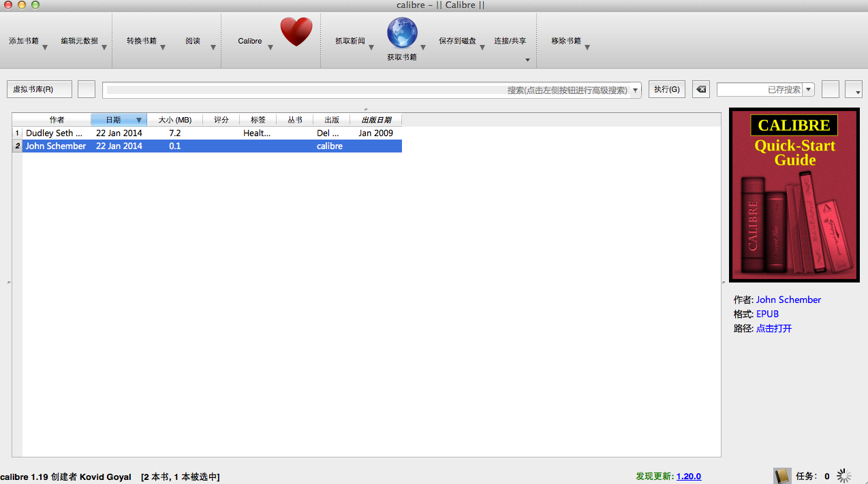Click the 已存搜索 saved search field
This screenshot has width=868, height=484.
760,89
